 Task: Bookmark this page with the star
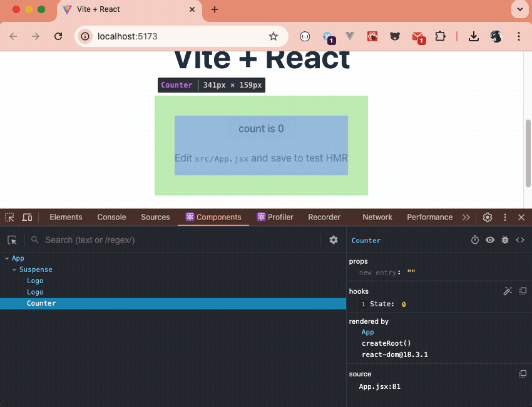[274, 36]
